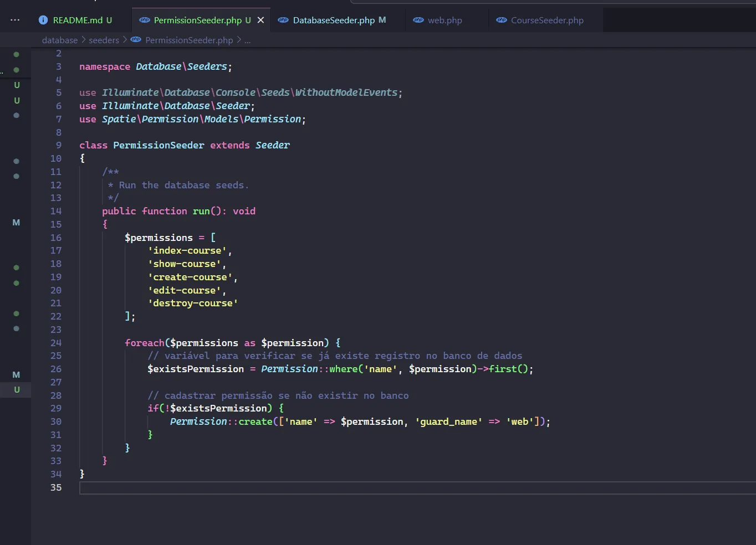Click the three-dot more actions icon
This screenshot has height=545, width=756.
(15, 20)
